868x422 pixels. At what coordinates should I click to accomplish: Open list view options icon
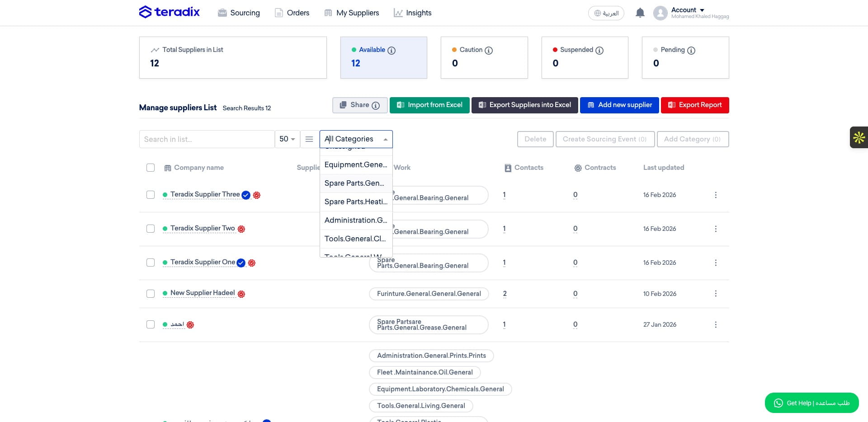(x=309, y=139)
